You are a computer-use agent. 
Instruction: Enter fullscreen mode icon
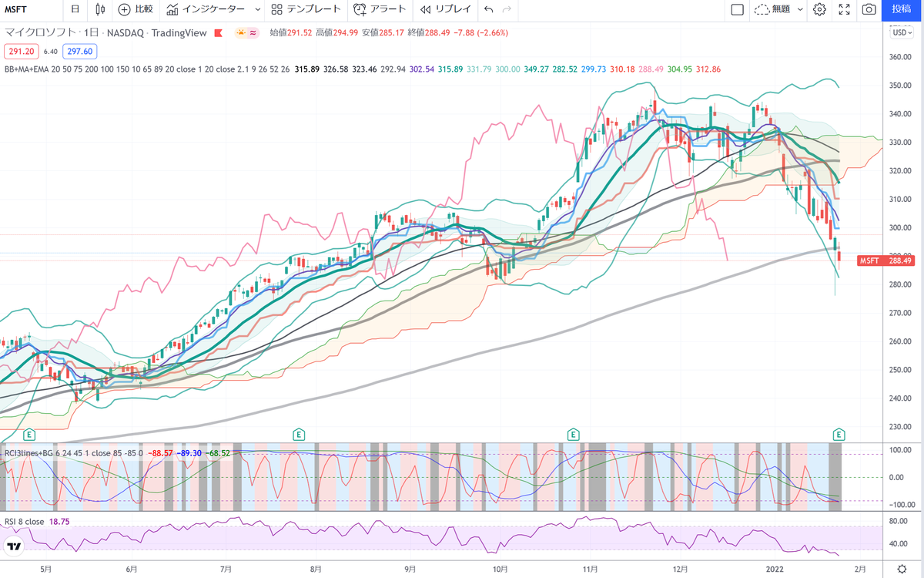[x=844, y=9]
